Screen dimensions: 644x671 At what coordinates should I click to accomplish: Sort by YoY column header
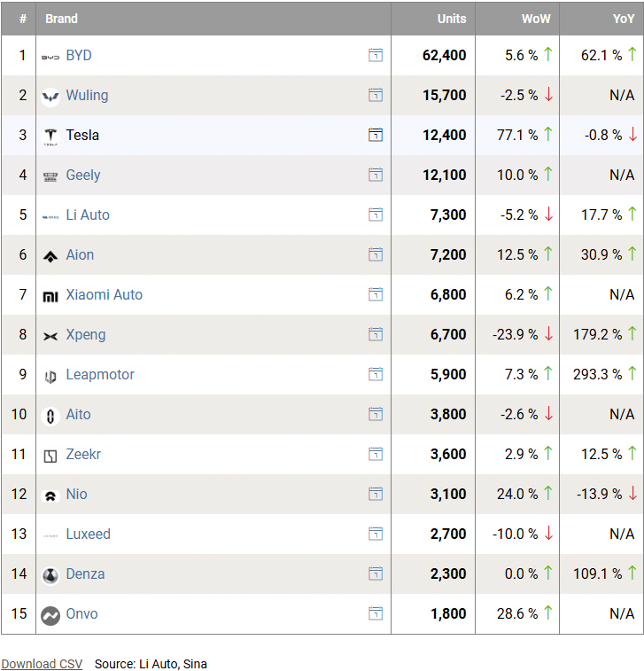point(624,19)
